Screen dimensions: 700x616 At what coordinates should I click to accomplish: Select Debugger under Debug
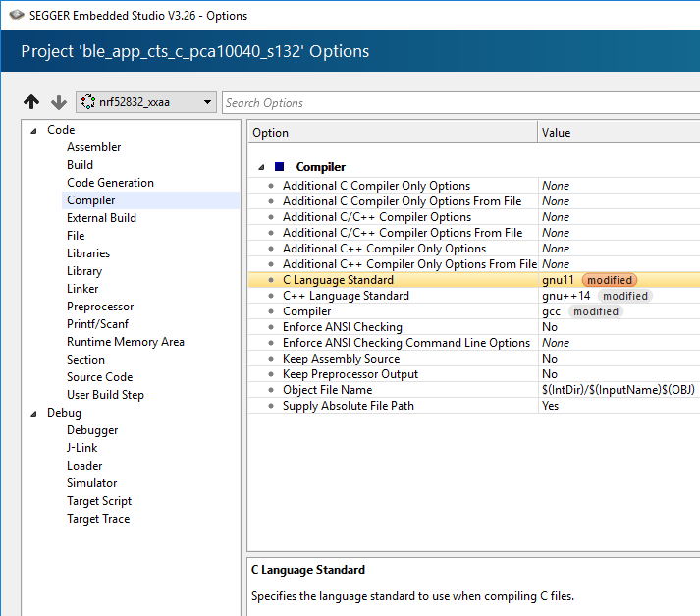click(92, 430)
